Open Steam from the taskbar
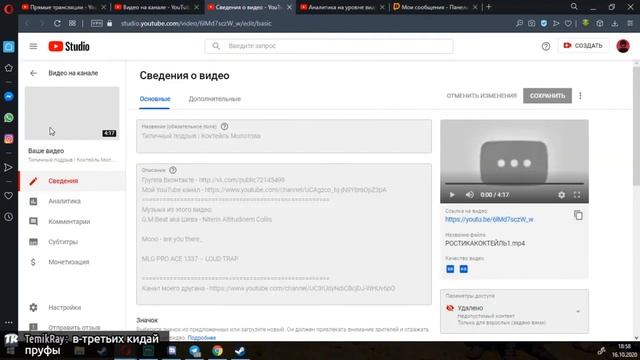The image size is (640, 360). (240, 350)
